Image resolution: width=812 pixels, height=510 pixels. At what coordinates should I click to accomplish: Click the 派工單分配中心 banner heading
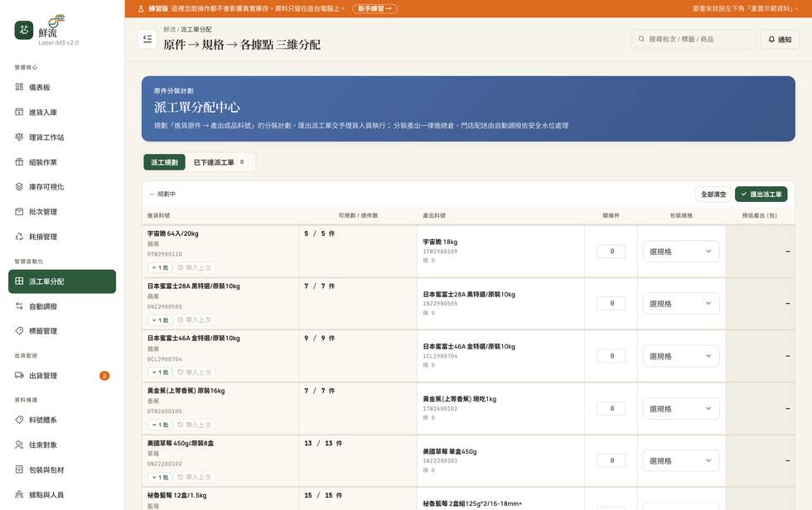pyautogui.click(x=197, y=107)
